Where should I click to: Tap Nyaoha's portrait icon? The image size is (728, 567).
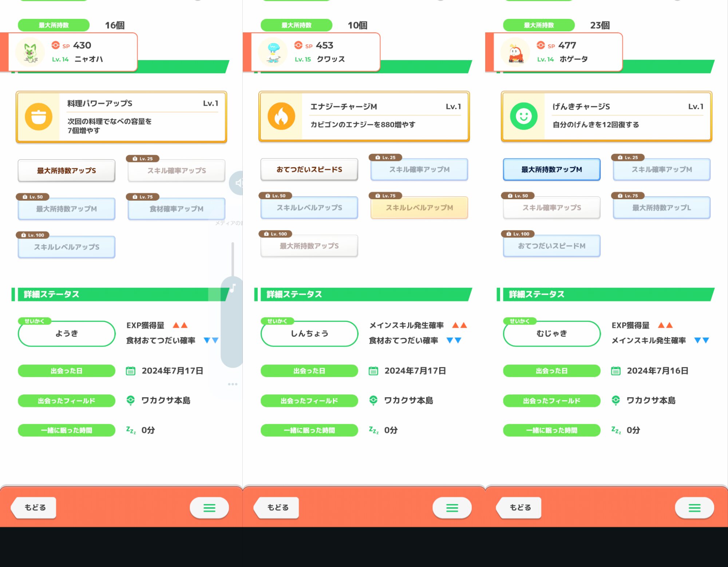pyautogui.click(x=30, y=52)
